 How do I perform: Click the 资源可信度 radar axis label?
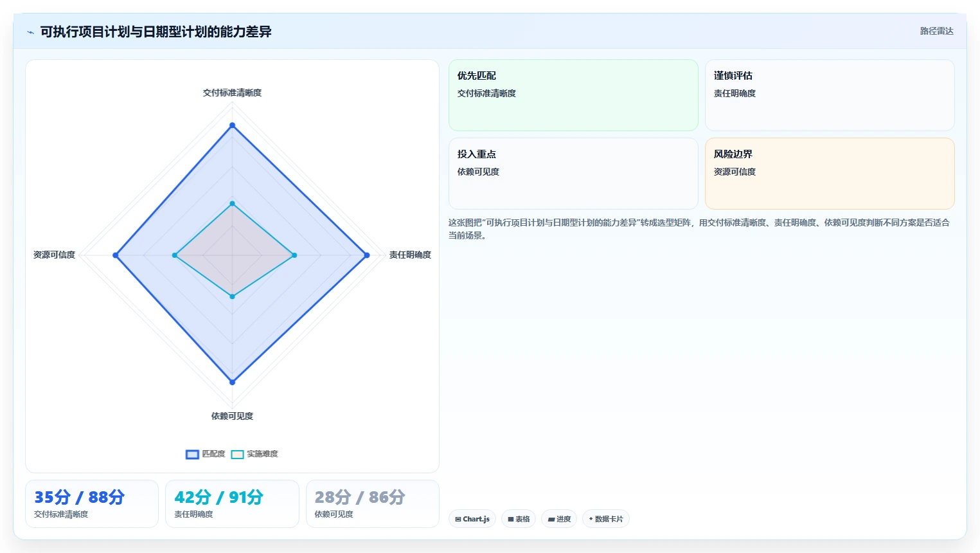click(x=54, y=255)
